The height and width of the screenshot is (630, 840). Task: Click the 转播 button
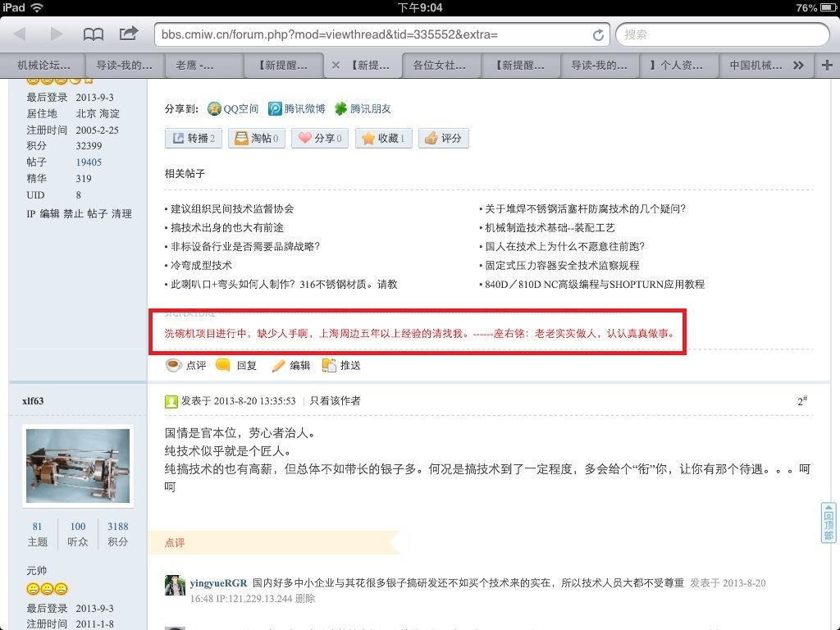pos(194,139)
